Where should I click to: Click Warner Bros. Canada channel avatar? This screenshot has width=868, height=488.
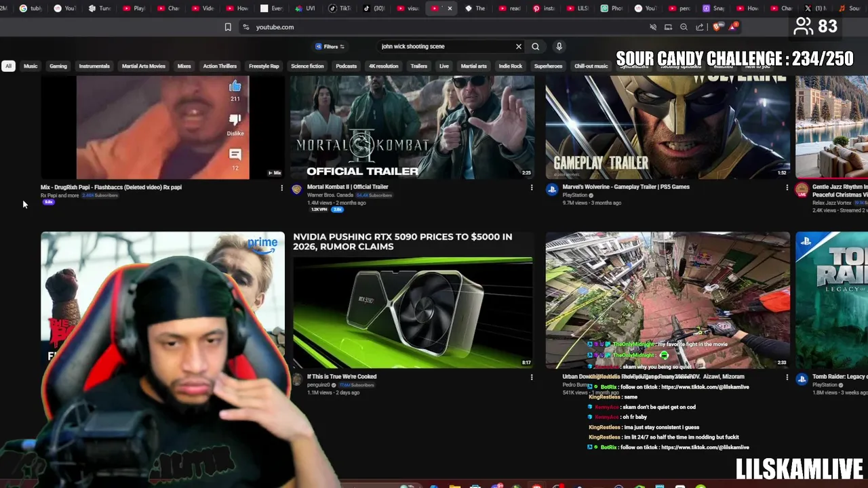point(296,190)
